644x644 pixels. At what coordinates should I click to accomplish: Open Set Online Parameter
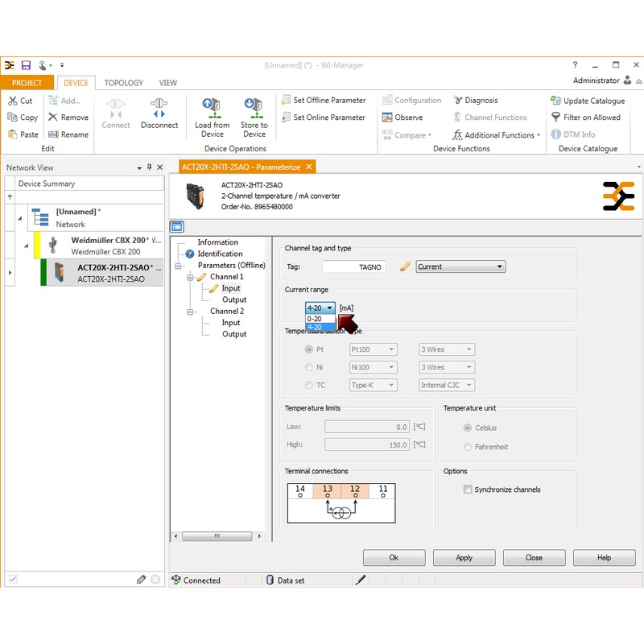point(324,118)
